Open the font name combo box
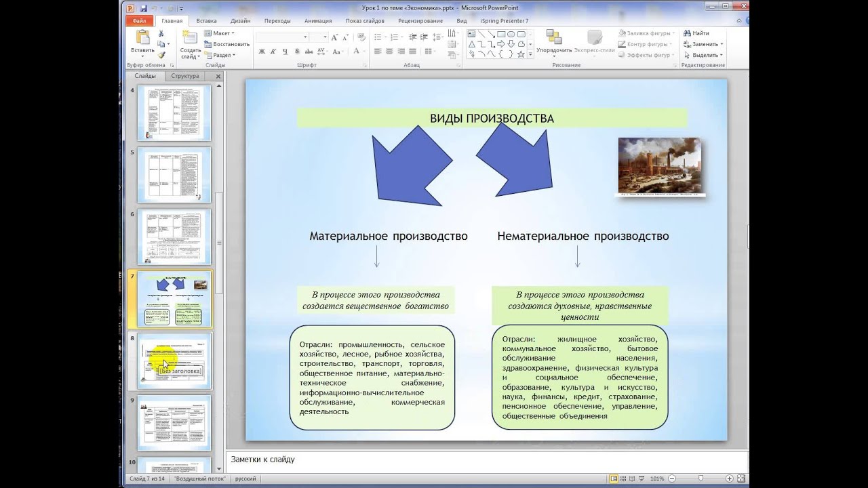The image size is (868, 488). [x=282, y=37]
